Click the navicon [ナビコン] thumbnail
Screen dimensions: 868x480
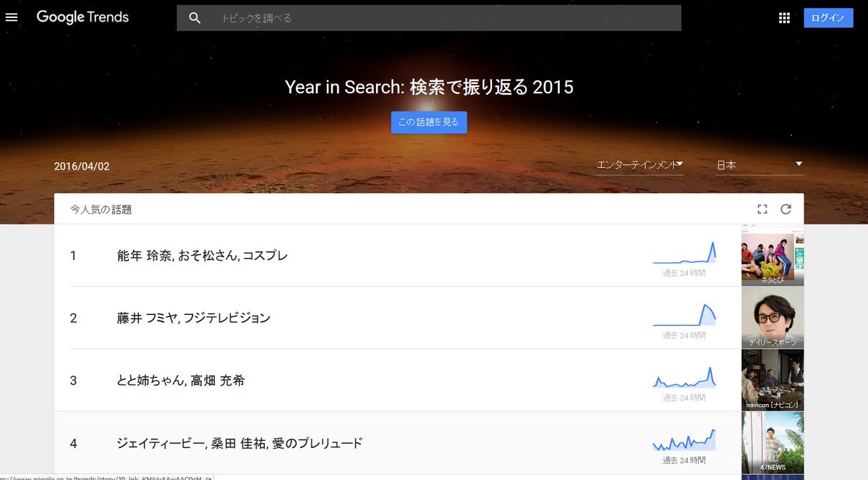(773, 380)
